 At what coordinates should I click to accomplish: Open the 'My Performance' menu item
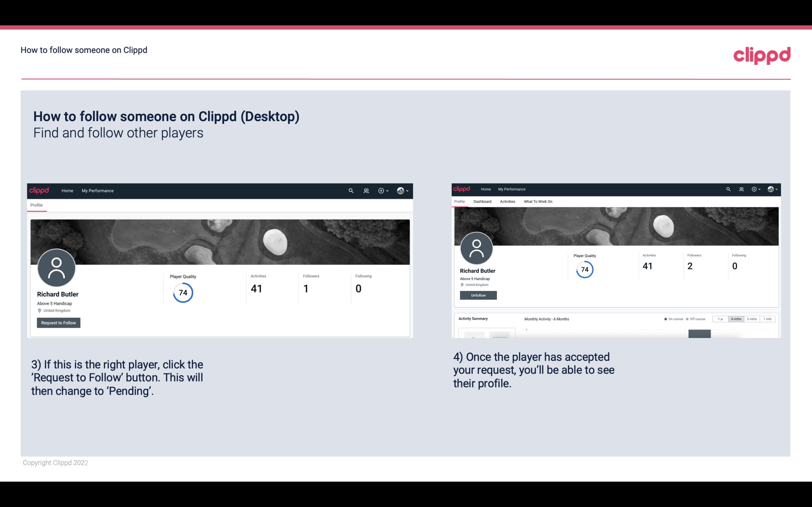pos(97,190)
